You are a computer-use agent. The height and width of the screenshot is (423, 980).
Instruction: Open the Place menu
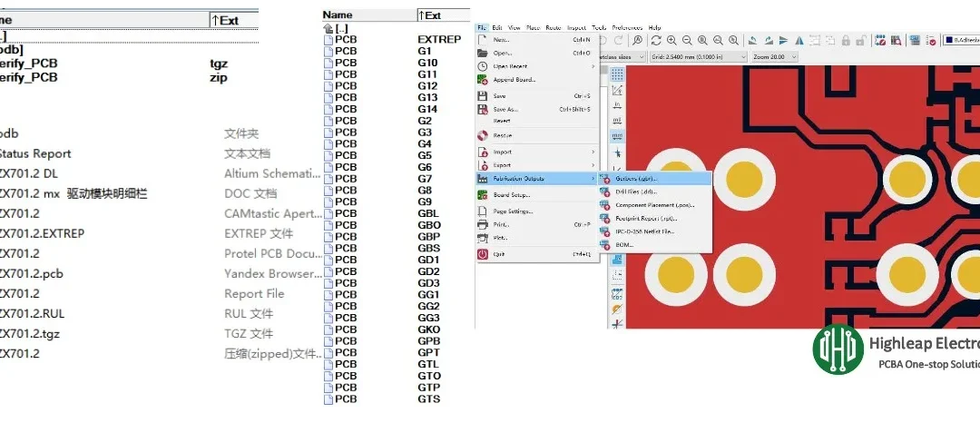click(534, 27)
